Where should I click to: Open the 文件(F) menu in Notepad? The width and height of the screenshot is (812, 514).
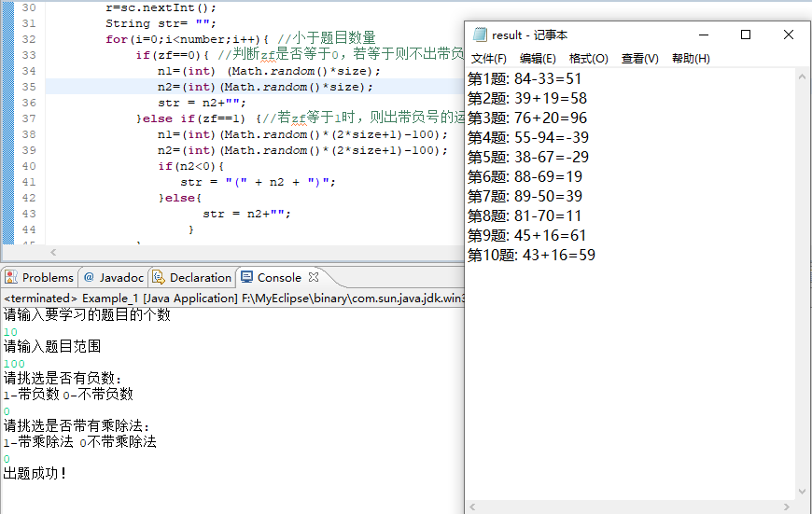tap(488, 59)
